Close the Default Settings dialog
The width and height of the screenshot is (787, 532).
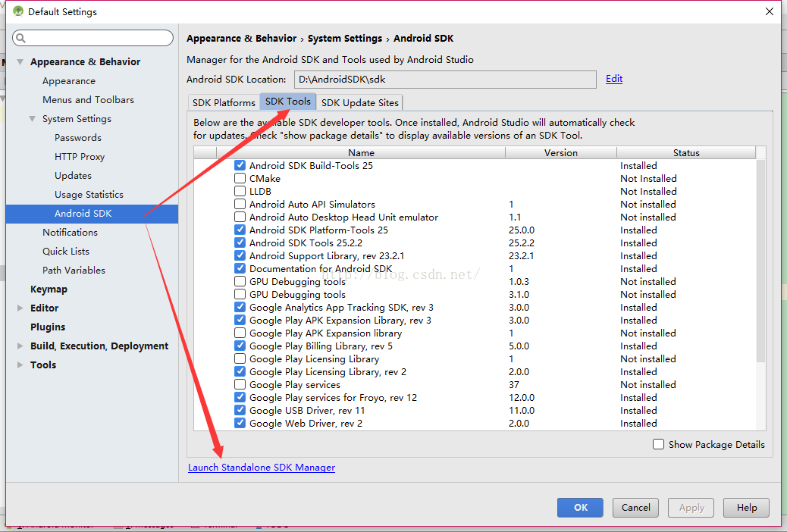769,11
